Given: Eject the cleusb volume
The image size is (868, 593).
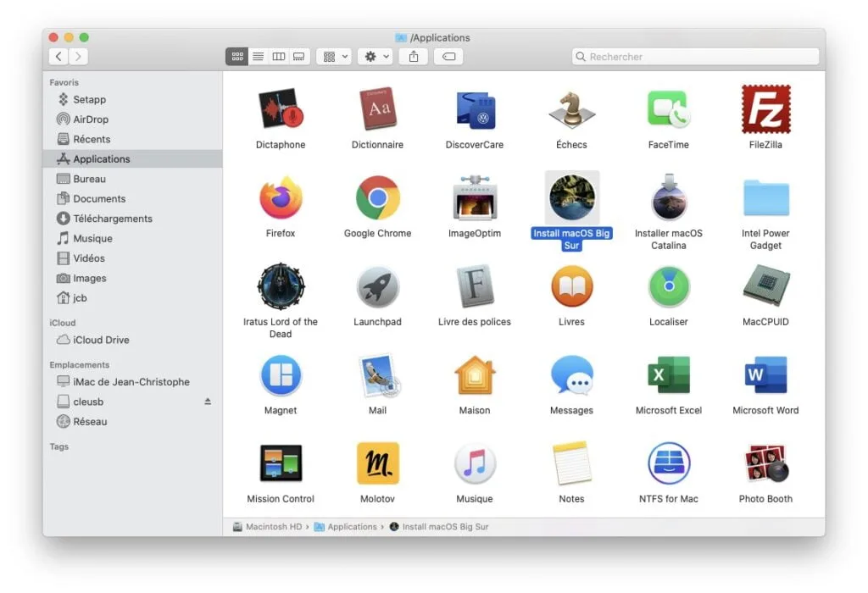Looking at the screenshot, I should 208,402.
